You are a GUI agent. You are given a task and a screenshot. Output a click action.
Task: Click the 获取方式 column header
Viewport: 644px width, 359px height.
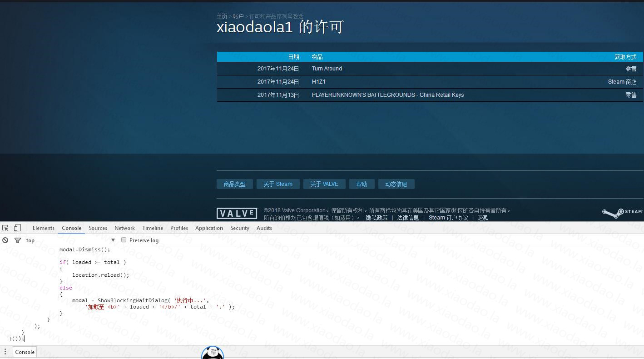(625, 57)
